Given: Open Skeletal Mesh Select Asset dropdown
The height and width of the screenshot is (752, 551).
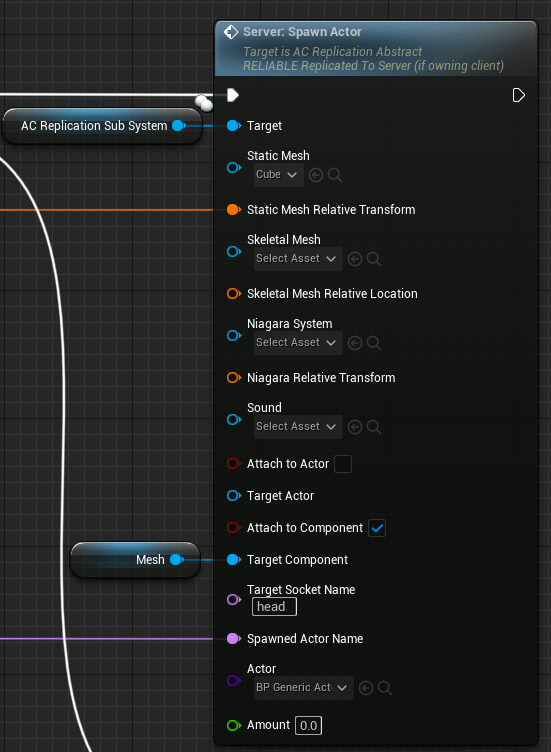Looking at the screenshot, I should (x=298, y=259).
